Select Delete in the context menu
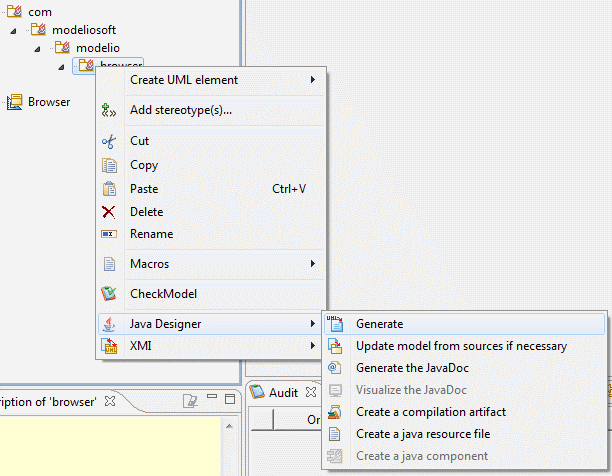 tap(211, 212)
